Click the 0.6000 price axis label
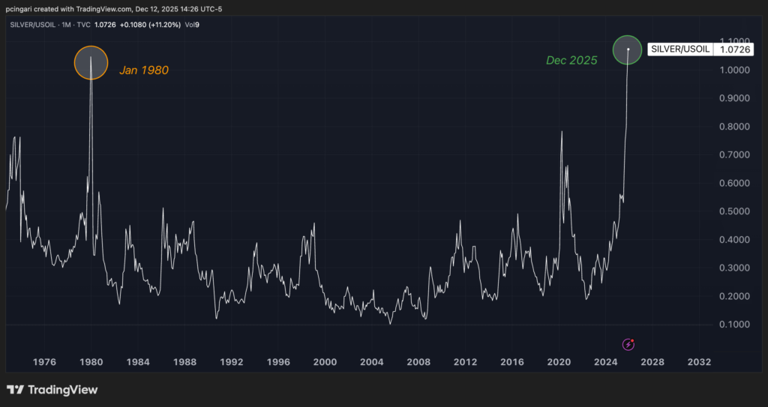Screen dimensions: 768x407 coord(736,183)
